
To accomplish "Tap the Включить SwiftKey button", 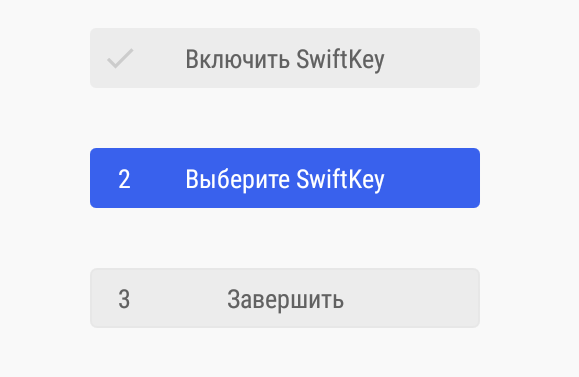I will coord(285,58).
